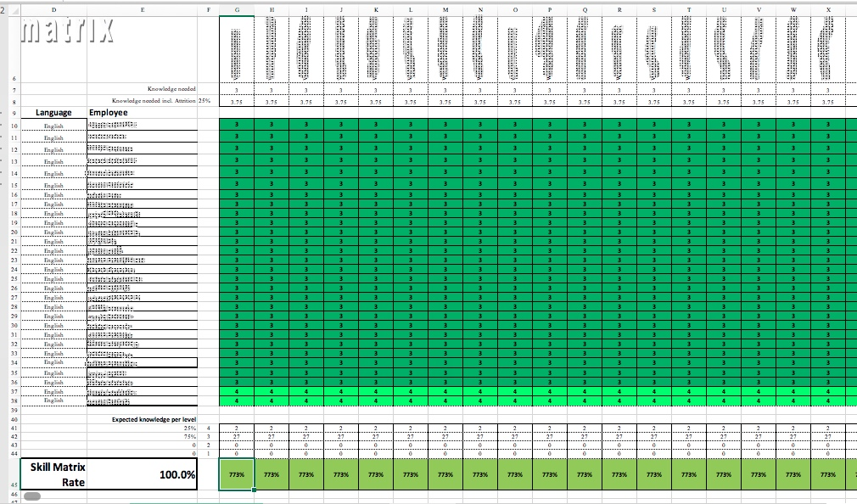Viewport: 857px width, 504px height.
Task: Select cell G10 containing 3
Action: coord(237,125)
